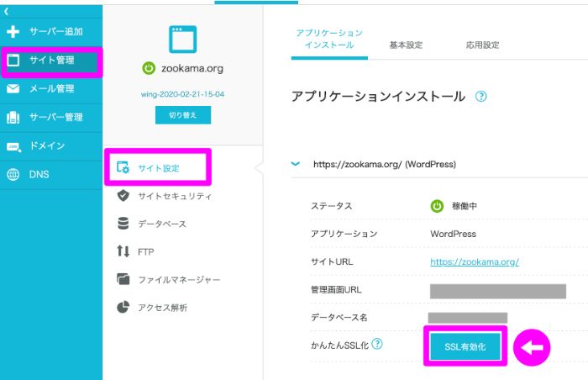Click the SSL有効化 button
This screenshot has height=380, width=588.
click(465, 346)
